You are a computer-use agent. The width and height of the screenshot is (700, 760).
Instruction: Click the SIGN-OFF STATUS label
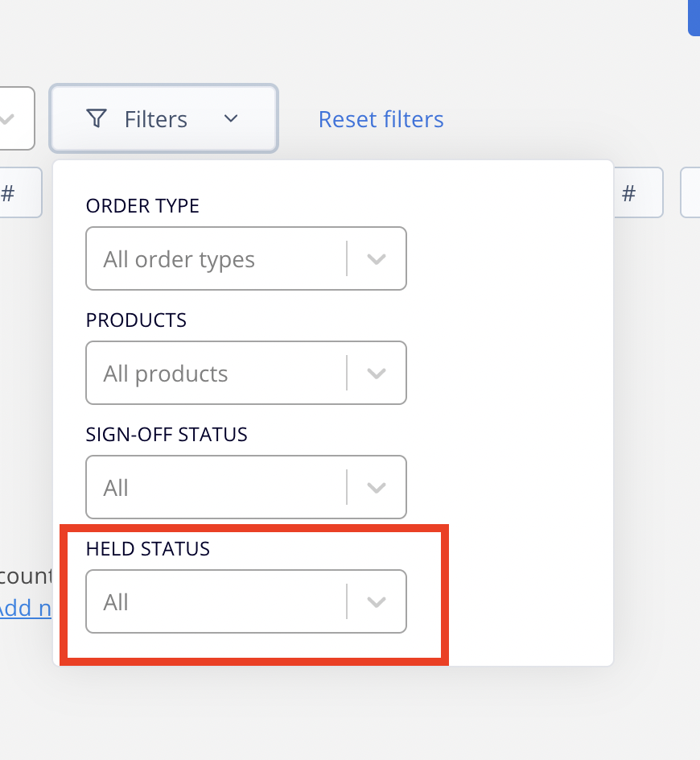(167, 435)
